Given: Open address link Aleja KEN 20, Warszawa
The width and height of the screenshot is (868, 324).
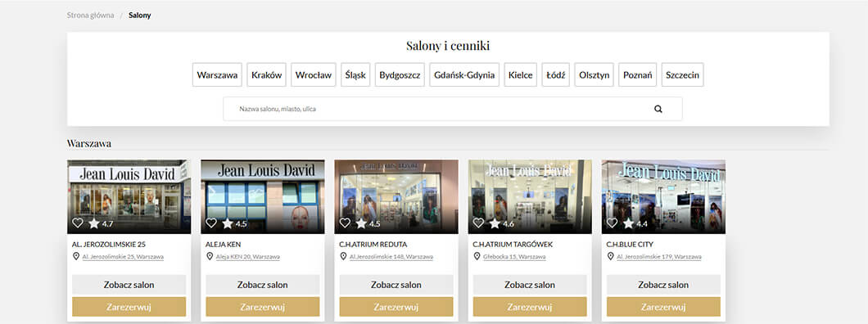Looking at the screenshot, I should [x=248, y=257].
